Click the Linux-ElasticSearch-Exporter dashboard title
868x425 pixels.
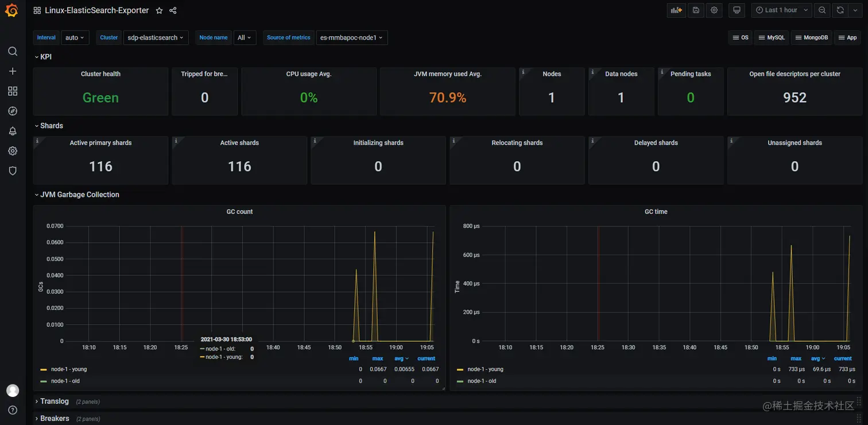pyautogui.click(x=96, y=10)
